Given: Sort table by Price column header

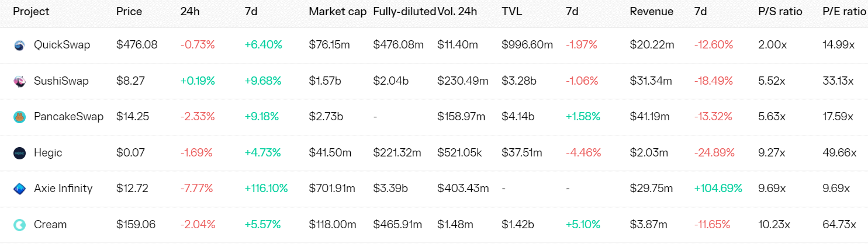Looking at the screenshot, I should point(129,12).
